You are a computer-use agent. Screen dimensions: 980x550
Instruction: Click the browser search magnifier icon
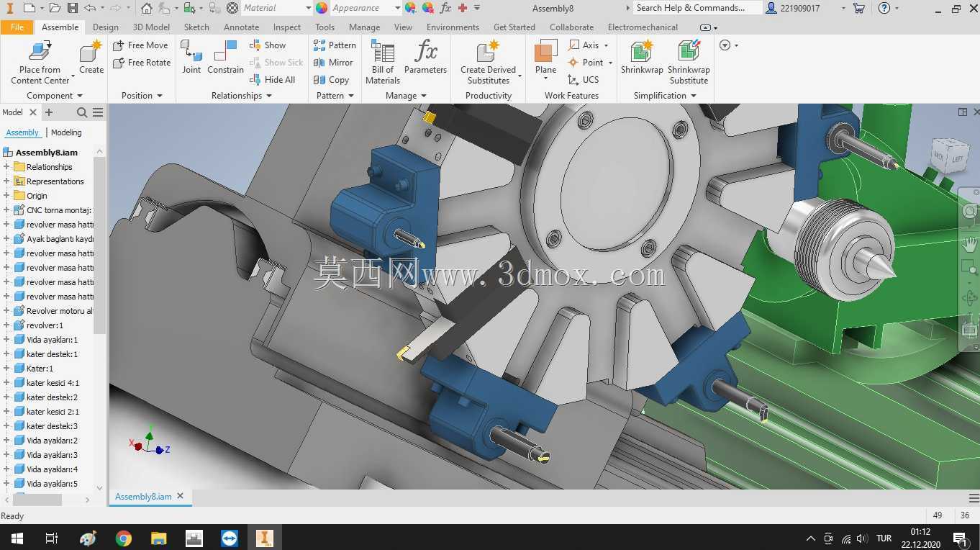(82, 112)
